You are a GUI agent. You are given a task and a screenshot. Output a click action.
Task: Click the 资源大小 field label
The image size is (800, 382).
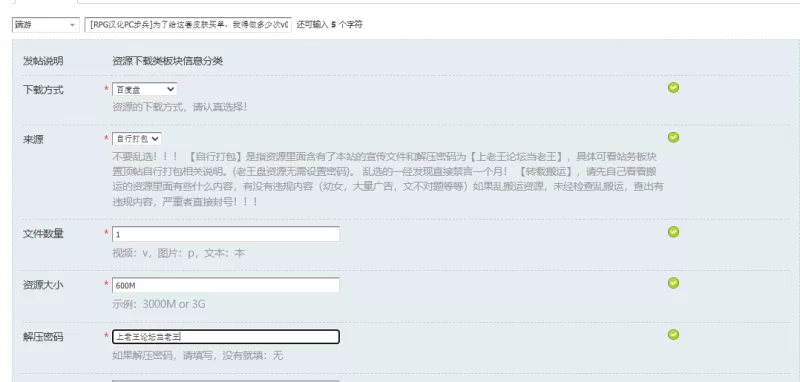(x=43, y=286)
